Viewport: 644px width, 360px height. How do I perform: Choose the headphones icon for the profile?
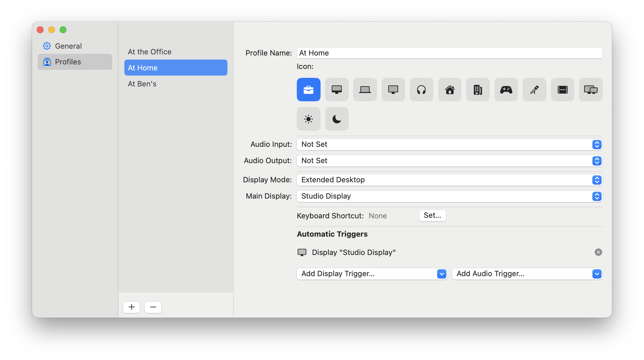click(421, 90)
